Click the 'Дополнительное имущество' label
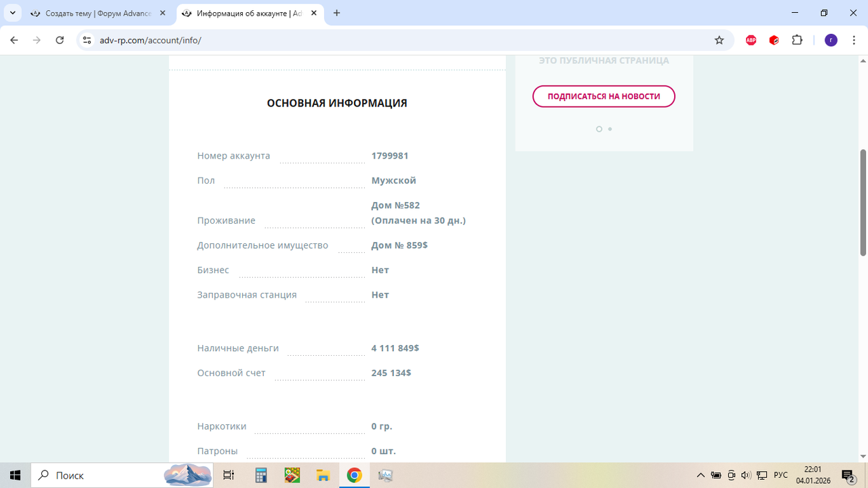Image resolution: width=868 pixels, height=488 pixels. pyautogui.click(x=262, y=245)
